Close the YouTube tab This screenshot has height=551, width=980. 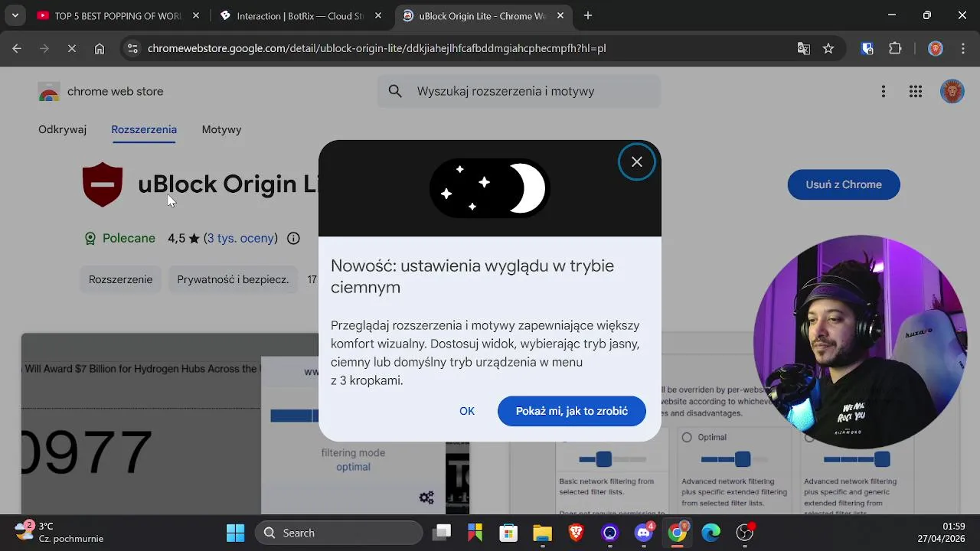coord(196,15)
